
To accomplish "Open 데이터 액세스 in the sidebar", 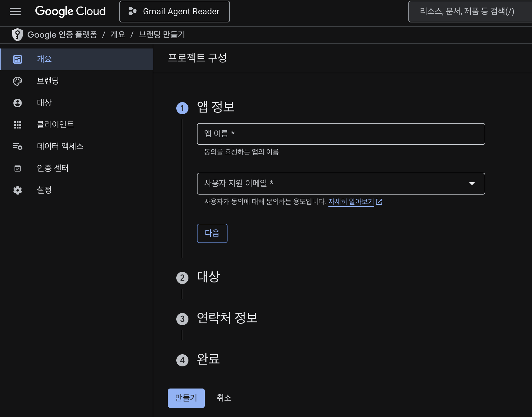I will click(x=77, y=146).
